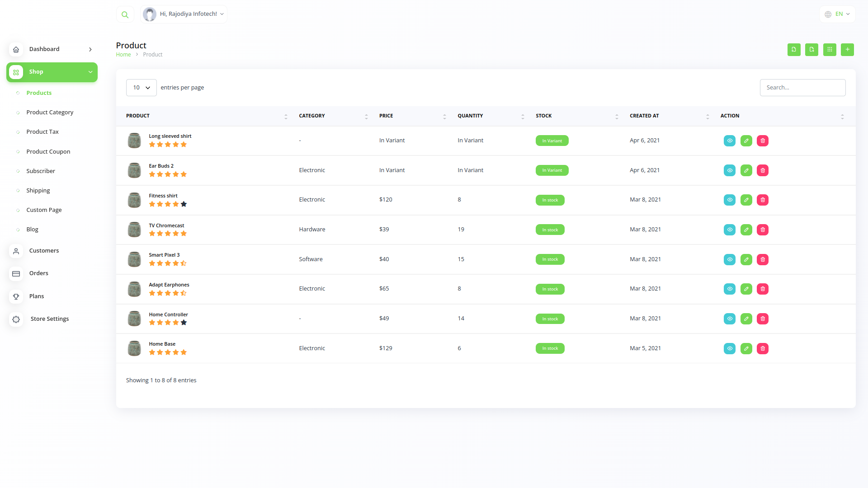The height and width of the screenshot is (488, 868).
Task: Click the product search input field
Action: click(802, 88)
